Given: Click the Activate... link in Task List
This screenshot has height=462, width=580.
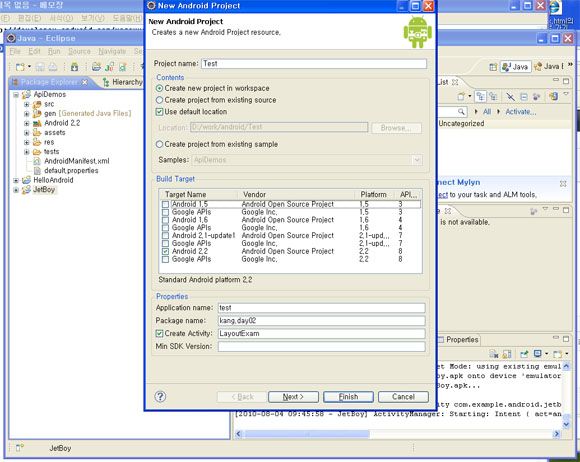Looking at the screenshot, I should [521, 111].
